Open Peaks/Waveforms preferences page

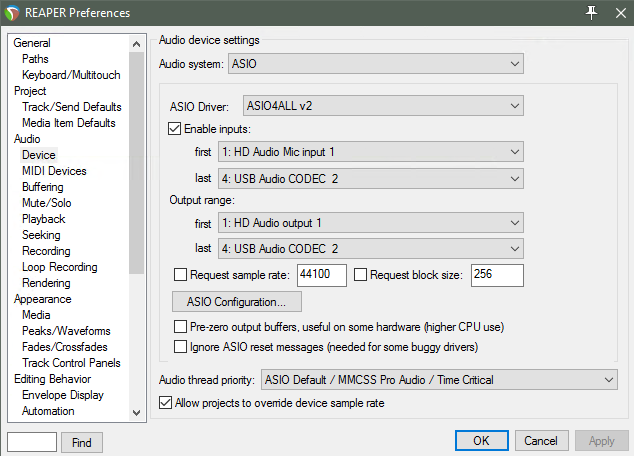[66, 331]
